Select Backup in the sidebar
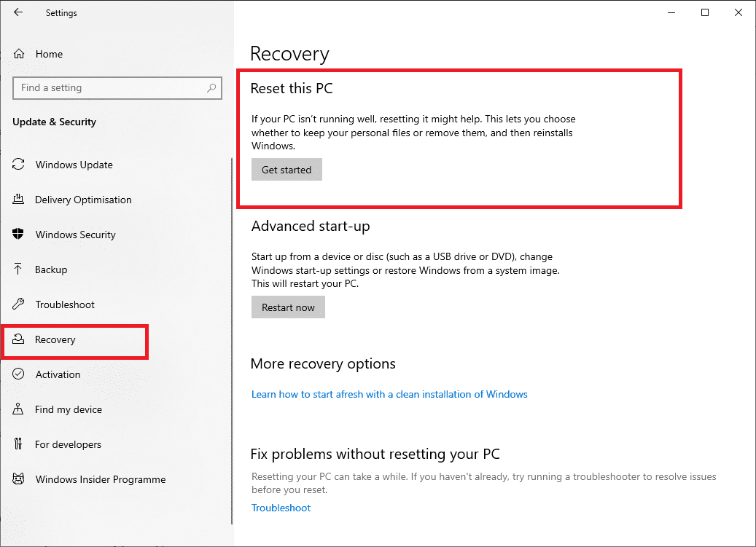This screenshot has height=547, width=756. pos(51,269)
